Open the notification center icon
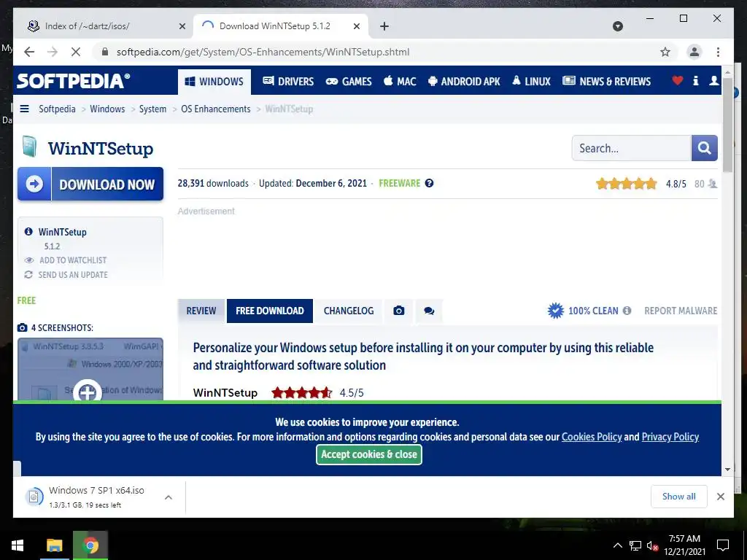 point(723,545)
